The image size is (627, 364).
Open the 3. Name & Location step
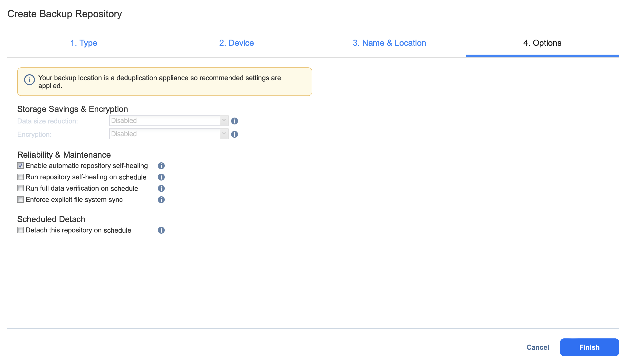(x=389, y=43)
